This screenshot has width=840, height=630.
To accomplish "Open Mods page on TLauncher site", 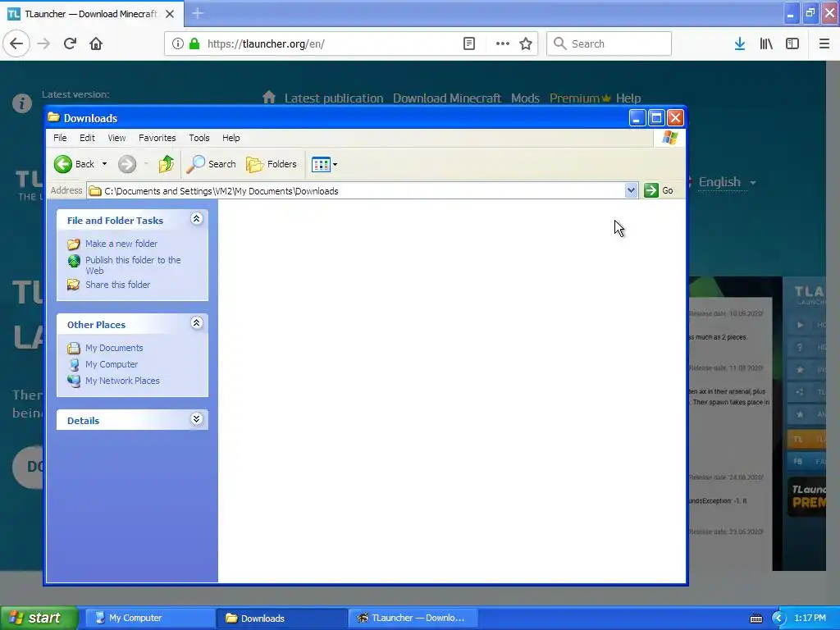I will click(x=525, y=98).
